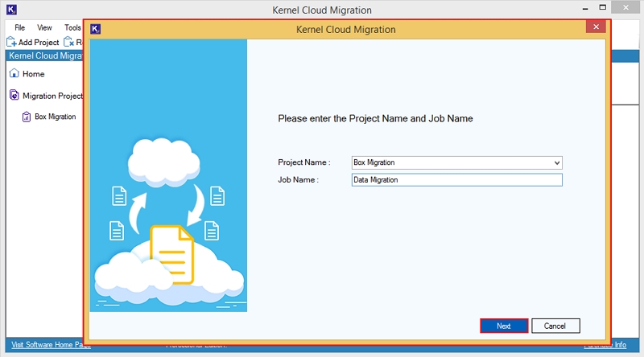Screen dimensions: 644x357
Task: Open the View menu
Action: 44,27
